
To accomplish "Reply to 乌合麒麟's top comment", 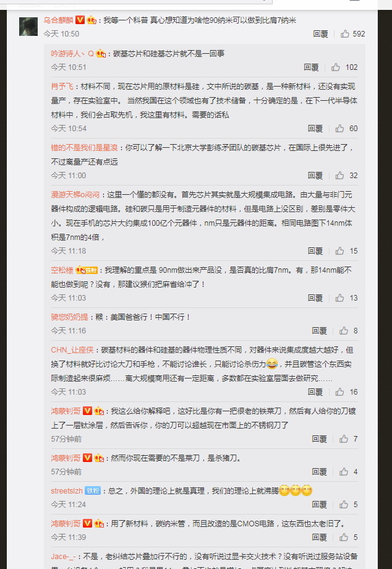I will [x=320, y=34].
